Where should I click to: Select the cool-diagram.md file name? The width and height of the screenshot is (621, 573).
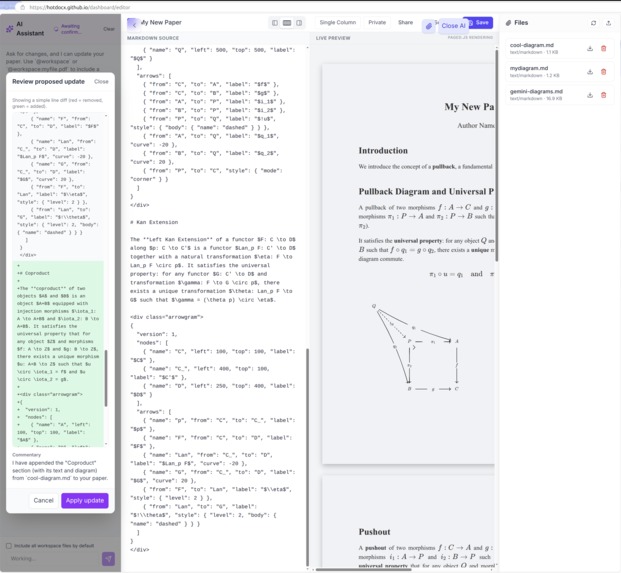pos(531,45)
